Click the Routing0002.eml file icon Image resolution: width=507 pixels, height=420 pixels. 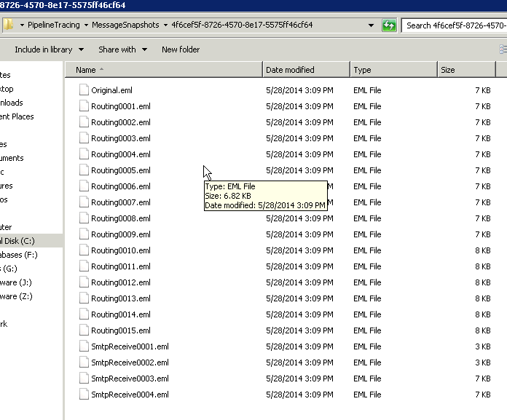[84, 122]
